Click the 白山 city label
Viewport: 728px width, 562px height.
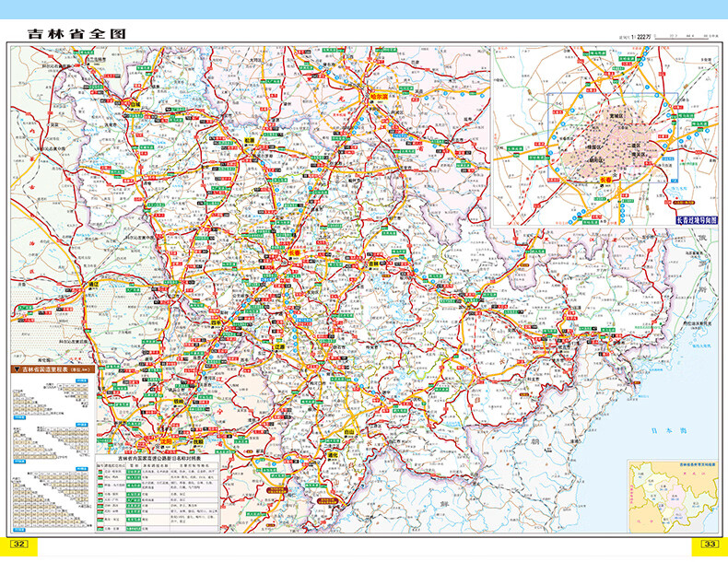click(348, 432)
